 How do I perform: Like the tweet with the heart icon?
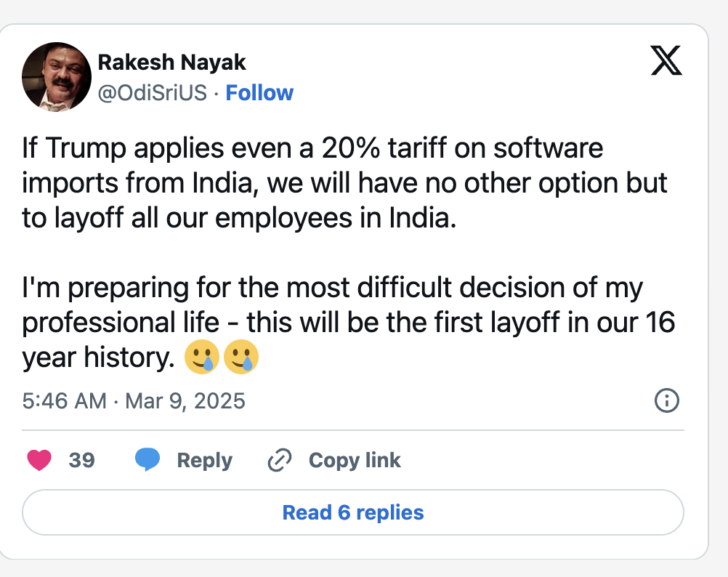[39, 460]
